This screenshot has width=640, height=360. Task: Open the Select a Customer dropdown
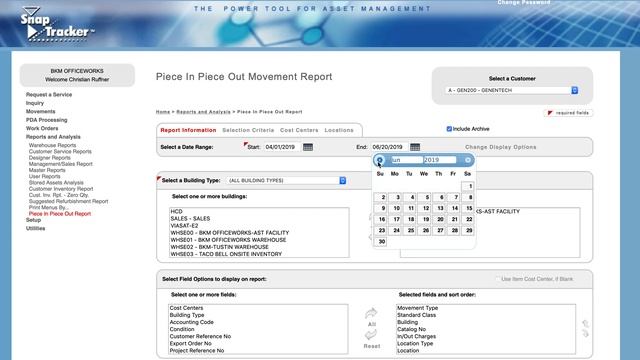pyautogui.click(x=512, y=90)
